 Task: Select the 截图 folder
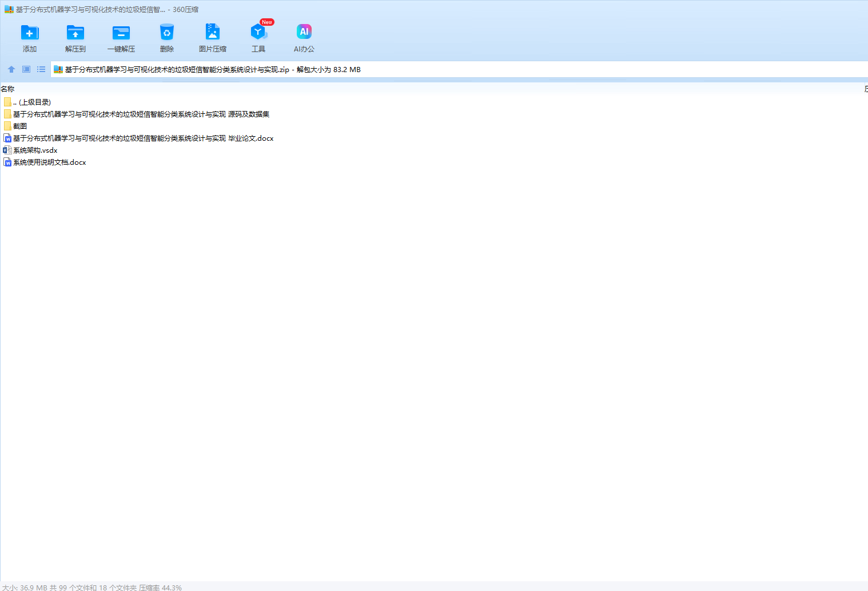15,126
